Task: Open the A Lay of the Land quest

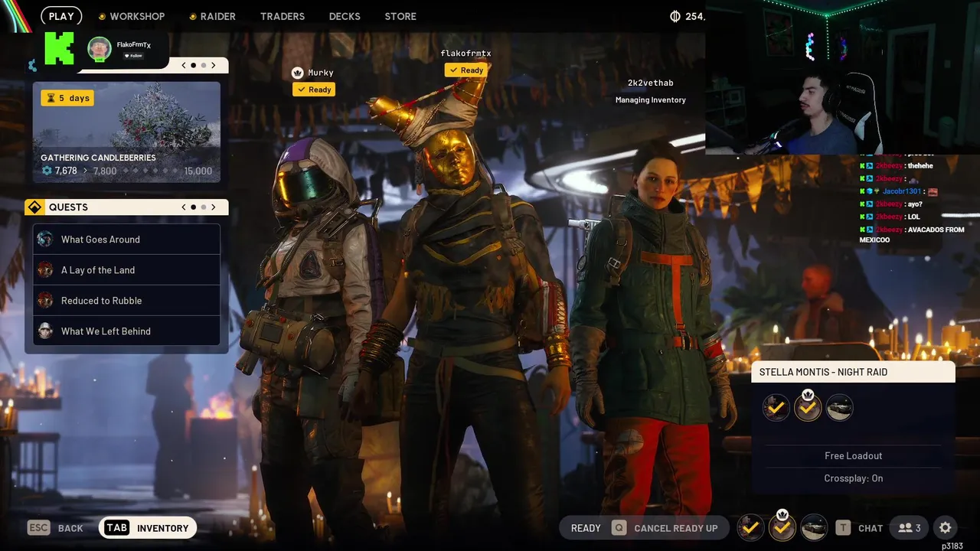Action: point(126,269)
